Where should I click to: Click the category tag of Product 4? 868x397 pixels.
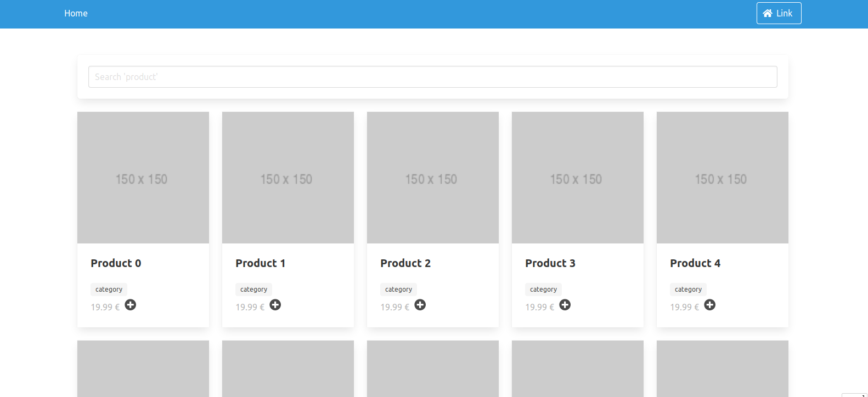click(x=688, y=290)
